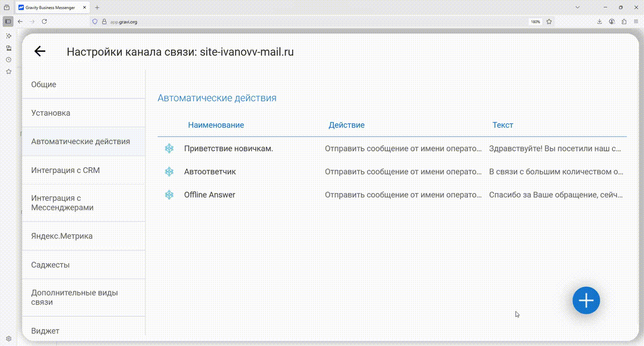Screen dimensions: 644x346
Task: Open the browser hamburger menu
Action: coord(636,22)
